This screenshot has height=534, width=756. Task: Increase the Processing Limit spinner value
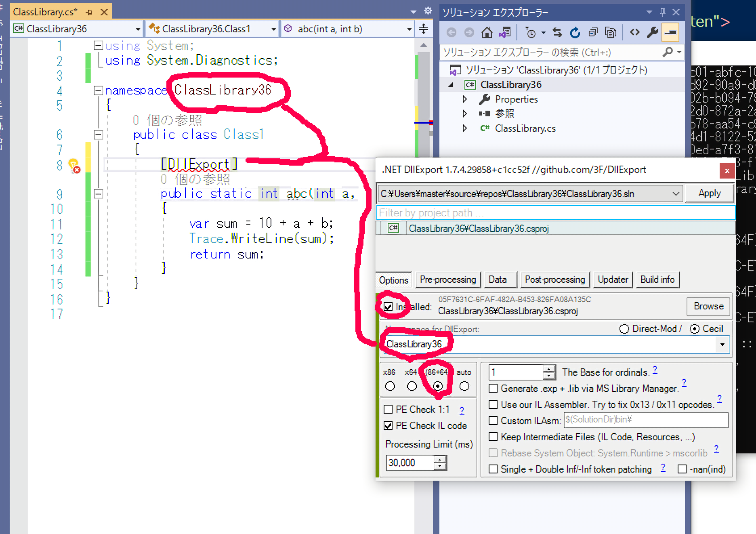pyautogui.click(x=441, y=459)
